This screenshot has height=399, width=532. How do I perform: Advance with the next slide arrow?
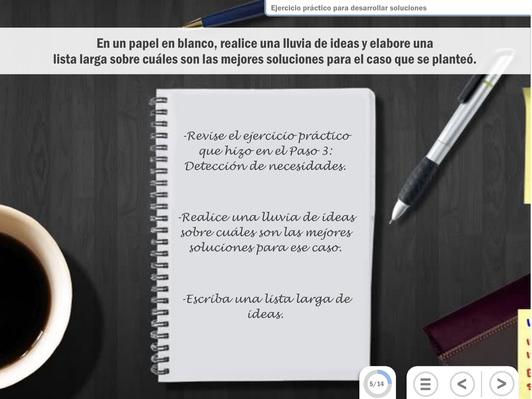click(501, 384)
